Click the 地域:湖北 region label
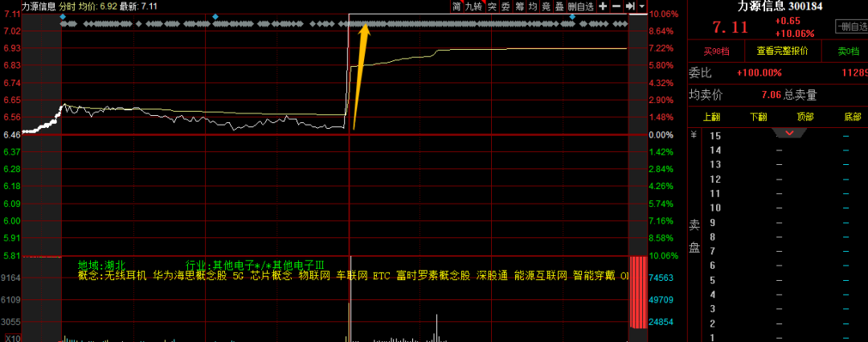The width and height of the screenshot is (868, 342). click(x=102, y=265)
